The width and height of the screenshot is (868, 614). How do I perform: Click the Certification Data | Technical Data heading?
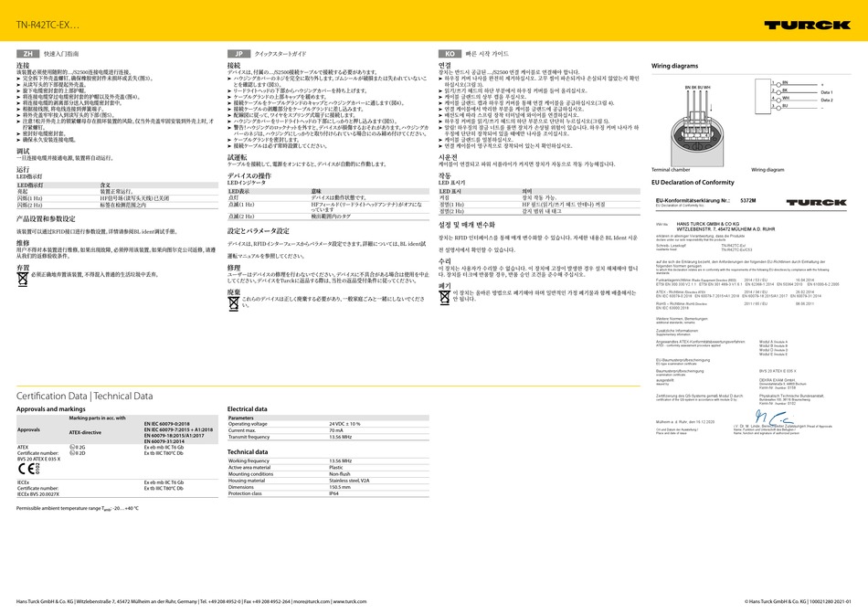click(84, 396)
